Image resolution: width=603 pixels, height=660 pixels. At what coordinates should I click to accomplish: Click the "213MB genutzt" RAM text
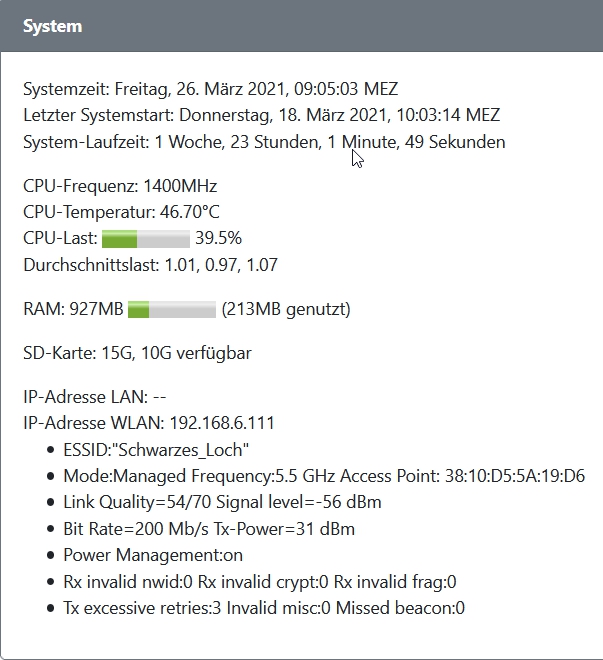(x=286, y=310)
